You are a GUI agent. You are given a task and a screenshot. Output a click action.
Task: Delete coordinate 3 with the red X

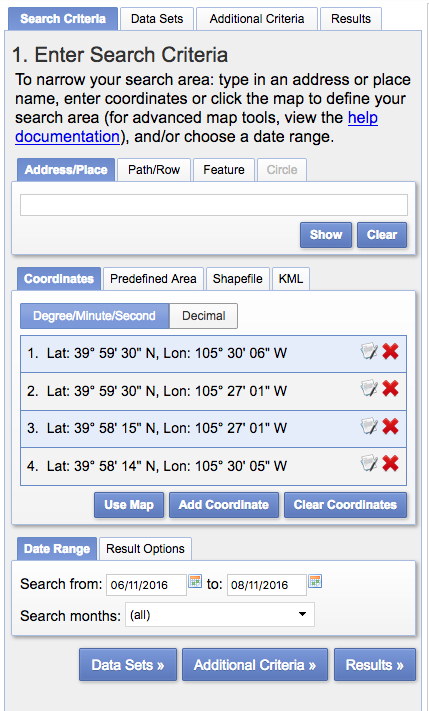390,426
